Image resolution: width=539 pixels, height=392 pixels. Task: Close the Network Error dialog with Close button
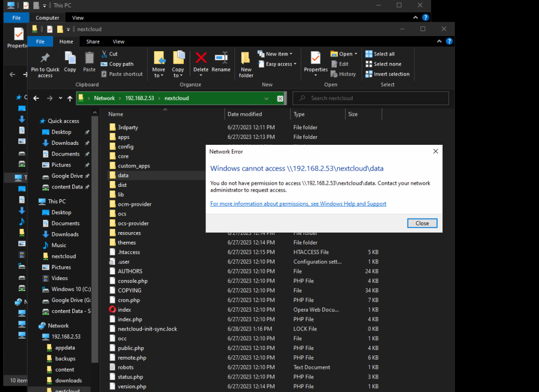point(422,223)
